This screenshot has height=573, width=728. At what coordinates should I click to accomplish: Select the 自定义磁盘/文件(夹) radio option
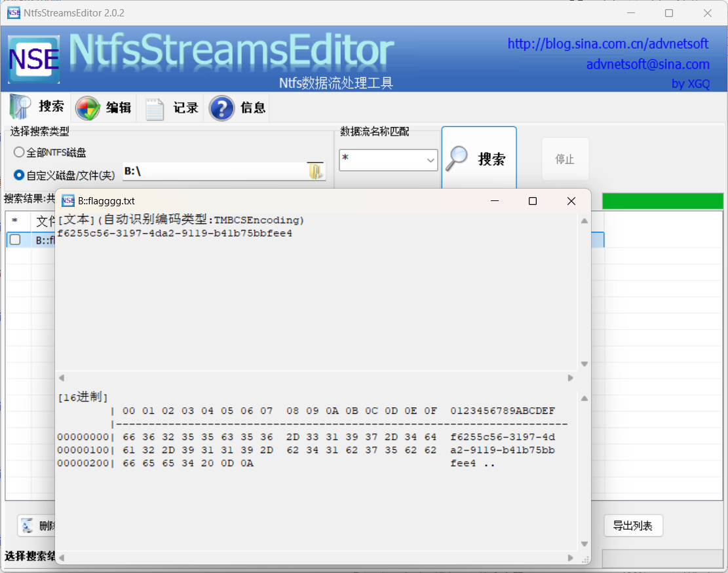19,175
